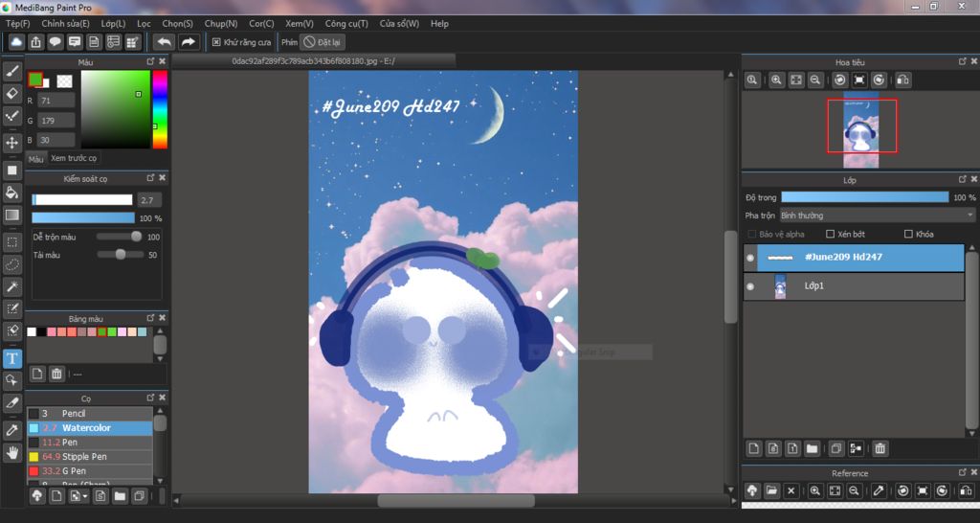The height and width of the screenshot is (523, 980).
Task: Select the Lớp1 layer row
Action: pos(854,286)
